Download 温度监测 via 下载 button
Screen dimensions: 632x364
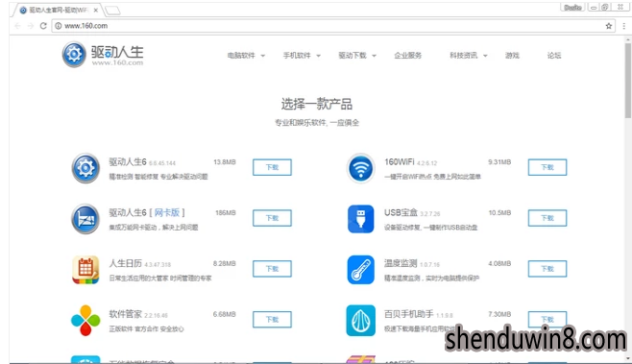point(547,269)
